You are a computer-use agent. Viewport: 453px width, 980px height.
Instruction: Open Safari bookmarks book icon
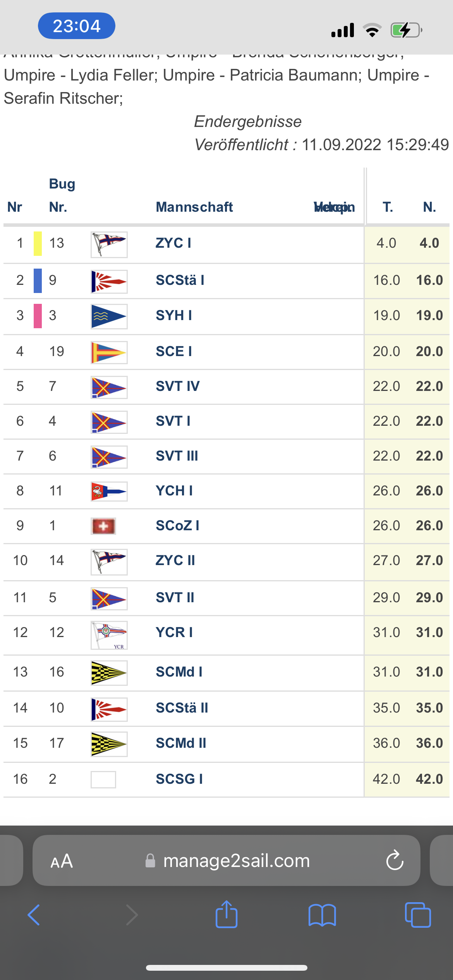(x=322, y=915)
